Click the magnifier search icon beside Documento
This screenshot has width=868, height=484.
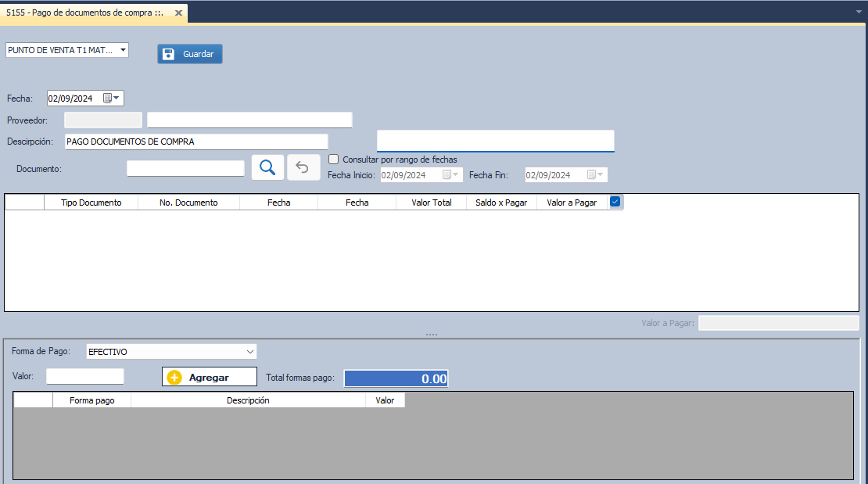click(267, 167)
